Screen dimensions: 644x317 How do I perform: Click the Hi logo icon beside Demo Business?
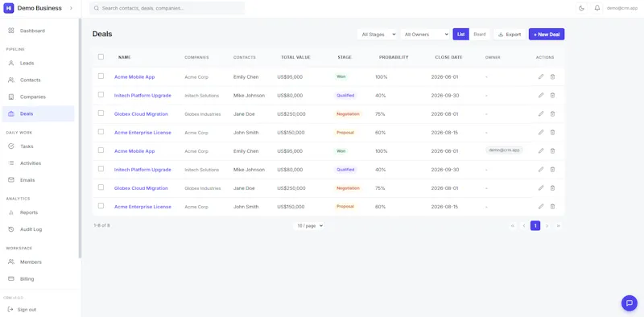9,8
